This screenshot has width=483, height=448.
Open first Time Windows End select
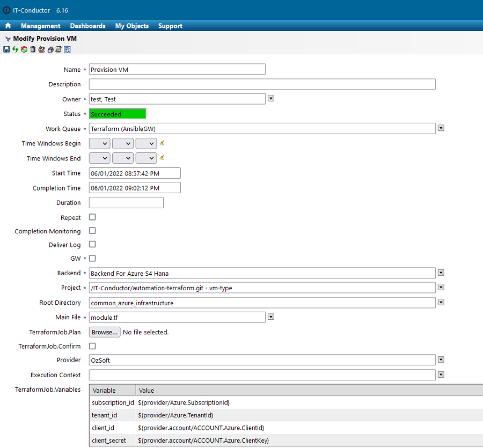point(99,158)
